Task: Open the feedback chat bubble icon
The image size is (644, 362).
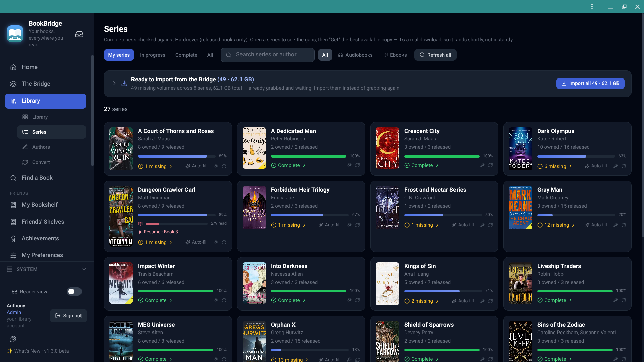Action: click(13, 339)
